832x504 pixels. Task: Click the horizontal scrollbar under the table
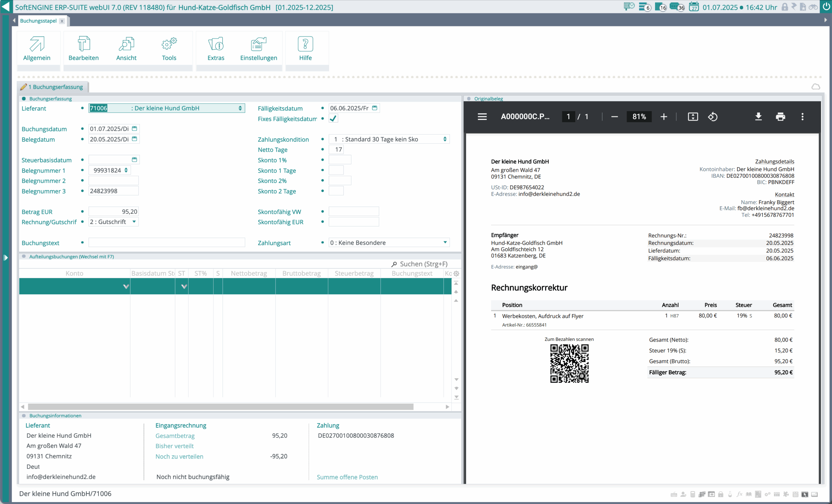pos(221,407)
